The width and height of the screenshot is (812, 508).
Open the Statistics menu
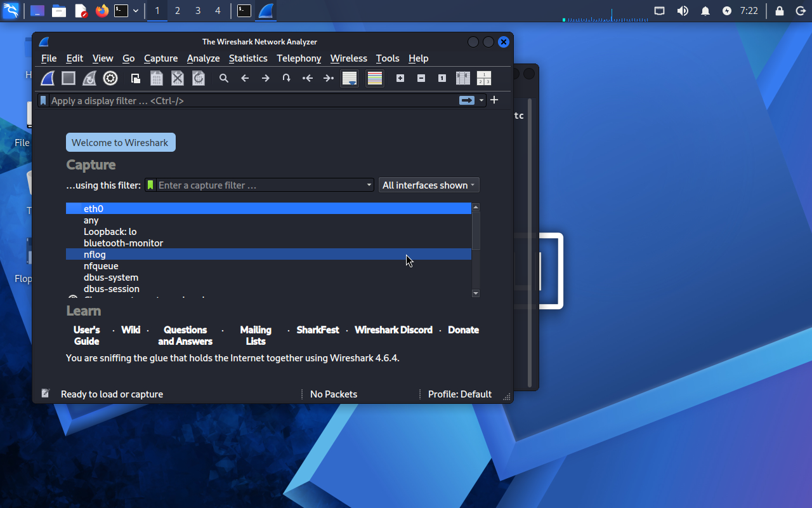click(x=248, y=58)
